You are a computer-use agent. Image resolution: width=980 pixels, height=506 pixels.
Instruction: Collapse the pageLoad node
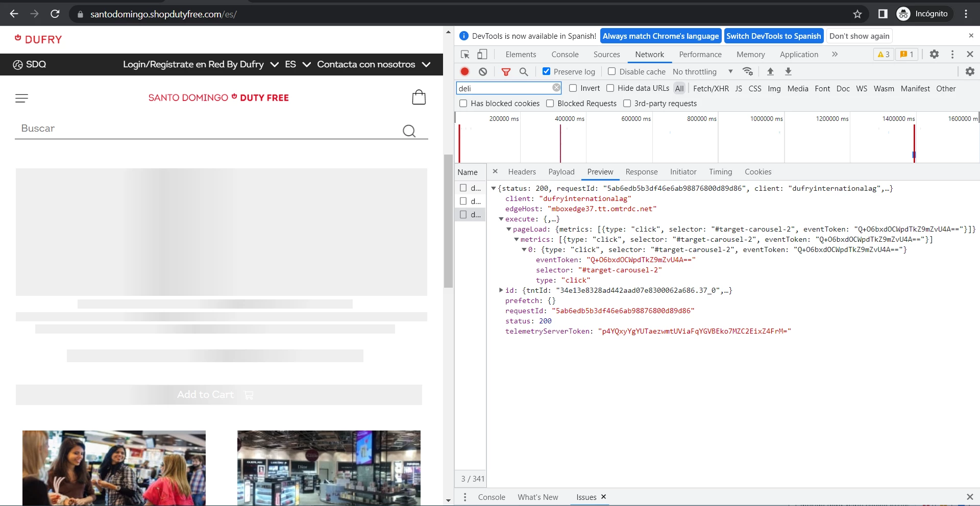pyautogui.click(x=509, y=230)
